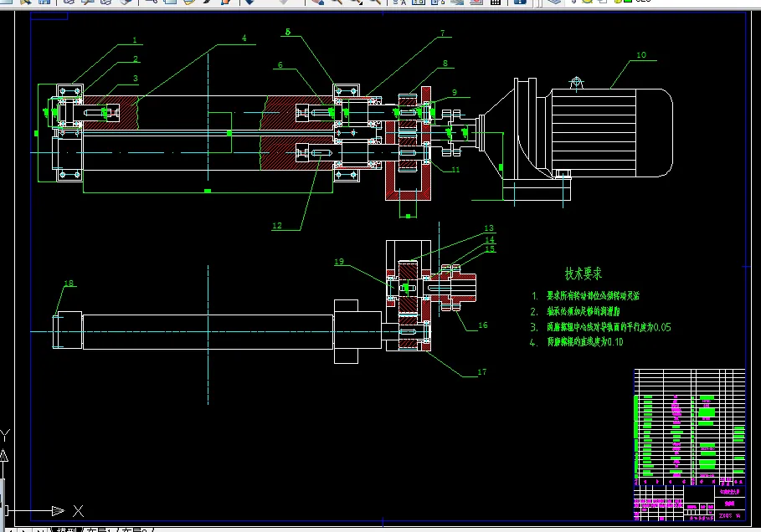Select part callout number 15
The width and height of the screenshot is (761, 532).
(x=491, y=248)
